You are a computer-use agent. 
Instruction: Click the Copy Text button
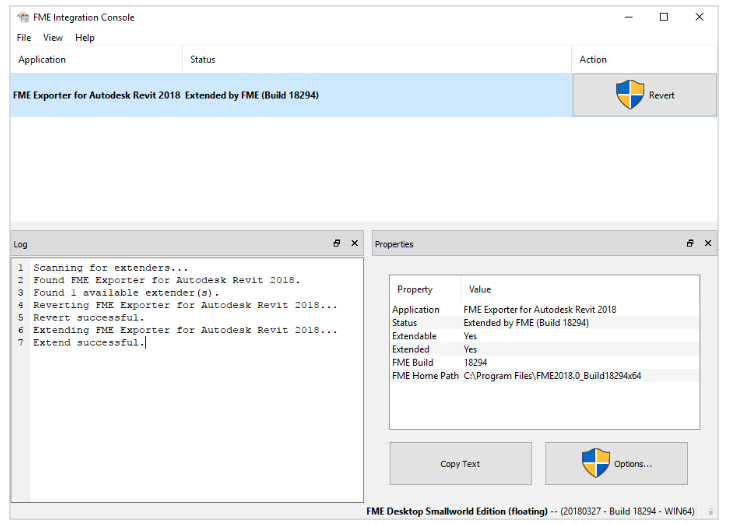[x=460, y=464]
